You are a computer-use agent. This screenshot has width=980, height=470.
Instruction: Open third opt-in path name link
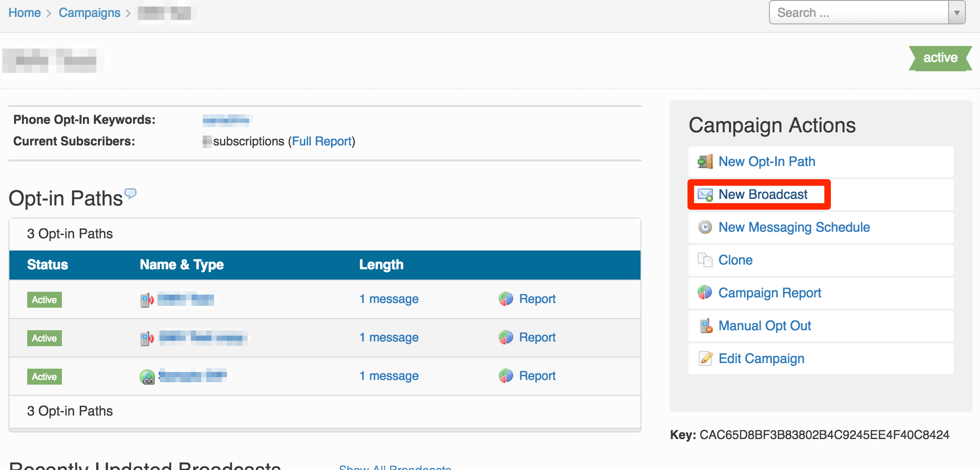(x=193, y=376)
